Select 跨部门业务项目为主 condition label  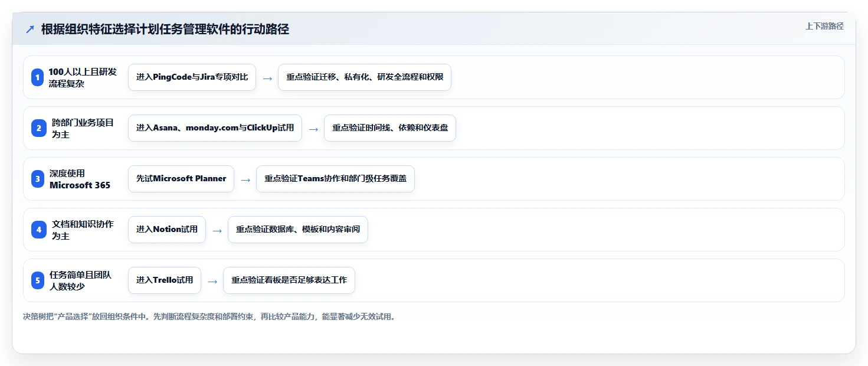pos(83,128)
